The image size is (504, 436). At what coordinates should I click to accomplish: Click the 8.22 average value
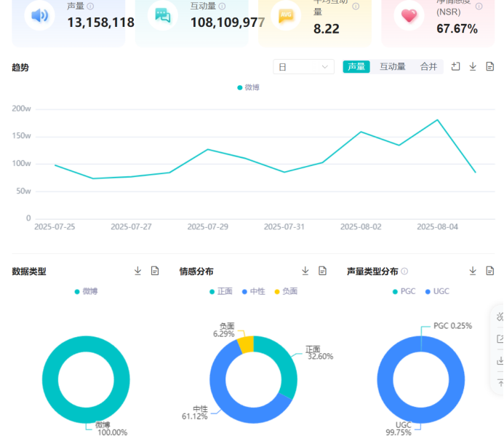(327, 29)
